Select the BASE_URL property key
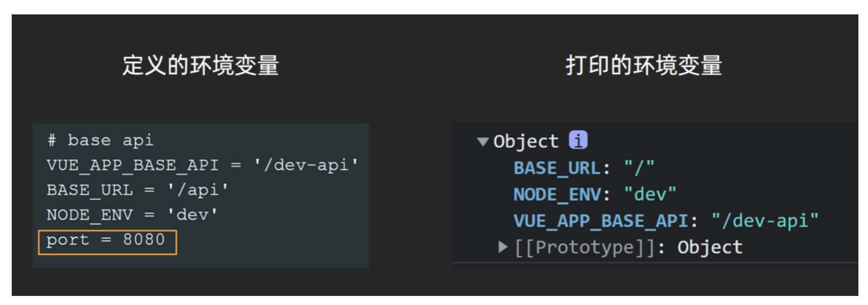 (557, 168)
